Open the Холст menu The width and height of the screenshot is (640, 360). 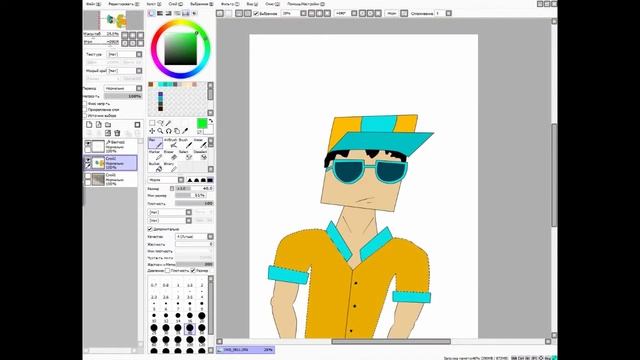pos(153,4)
